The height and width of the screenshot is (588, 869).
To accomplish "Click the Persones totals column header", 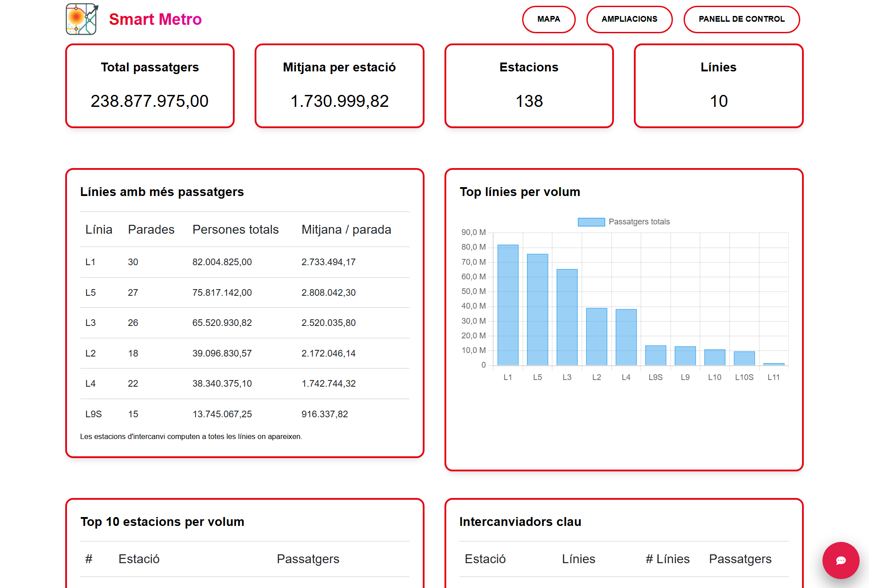I will tap(235, 229).
